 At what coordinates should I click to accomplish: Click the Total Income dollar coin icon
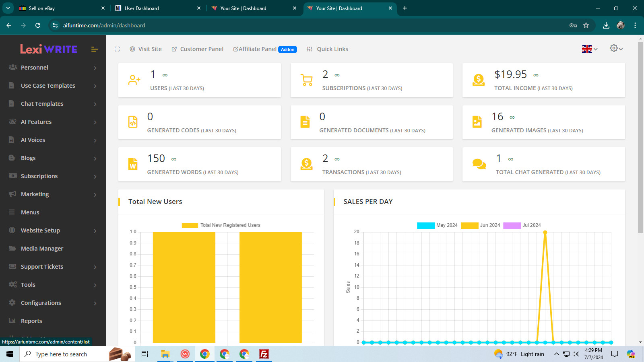click(x=478, y=80)
